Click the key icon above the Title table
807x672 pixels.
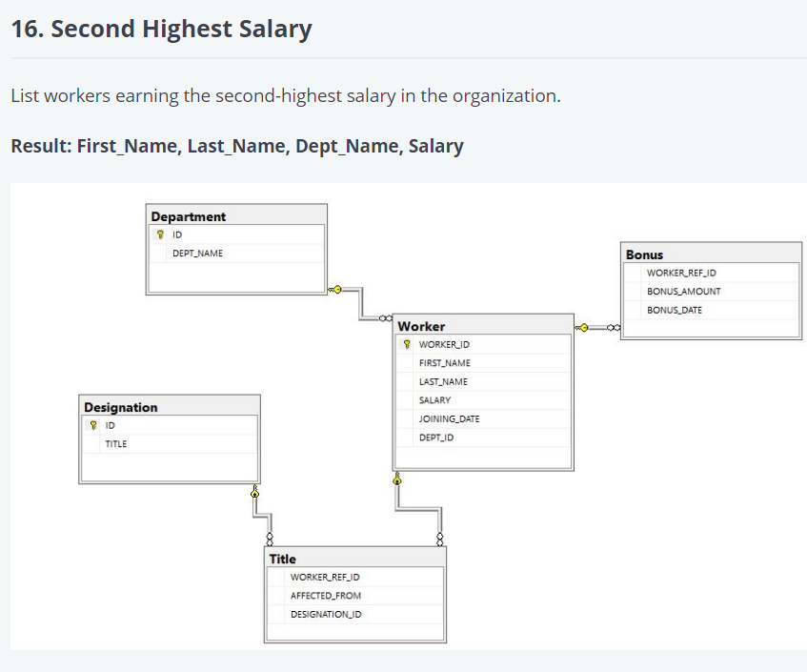[x=397, y=479]
